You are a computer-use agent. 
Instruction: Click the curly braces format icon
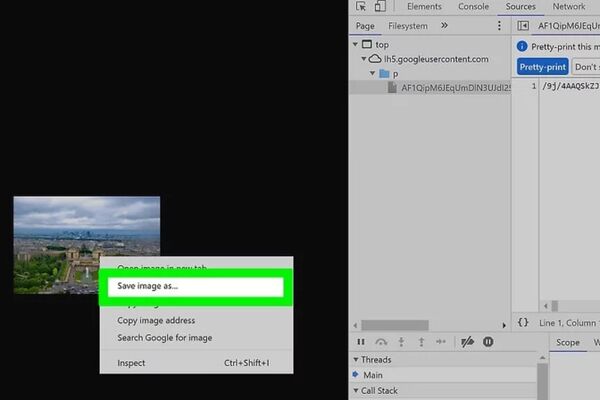pos(523,323)
